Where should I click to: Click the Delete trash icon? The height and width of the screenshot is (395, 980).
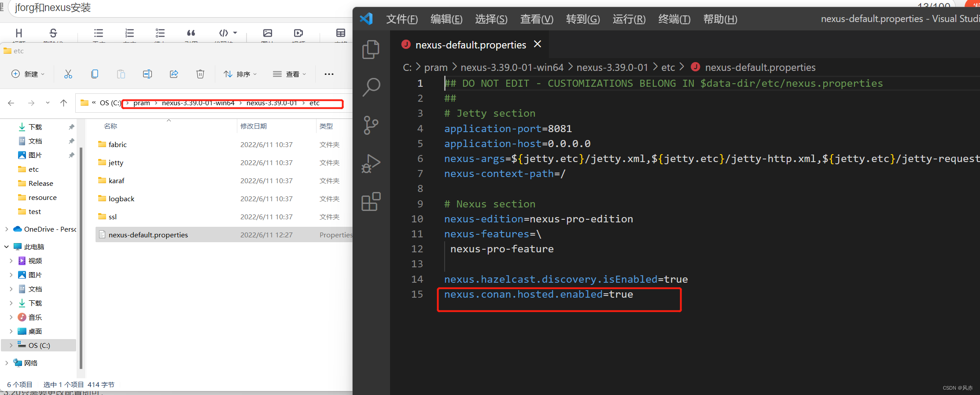pos(200,74)
